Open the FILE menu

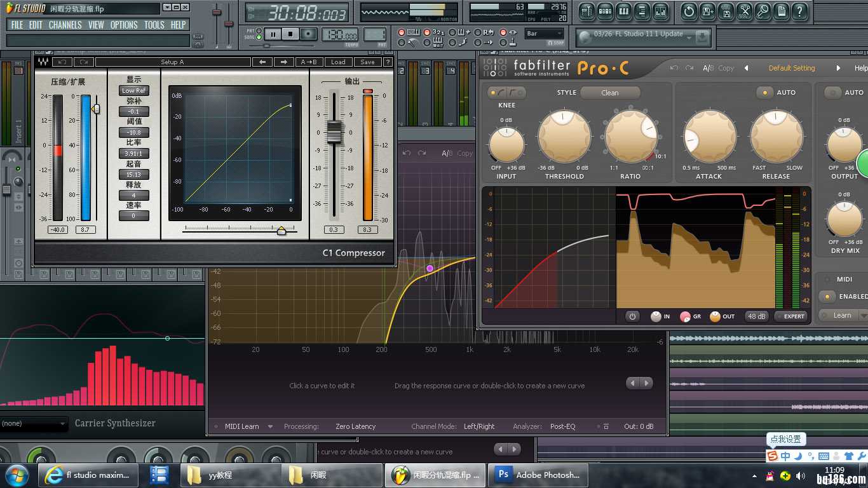[x=17, y=25]
